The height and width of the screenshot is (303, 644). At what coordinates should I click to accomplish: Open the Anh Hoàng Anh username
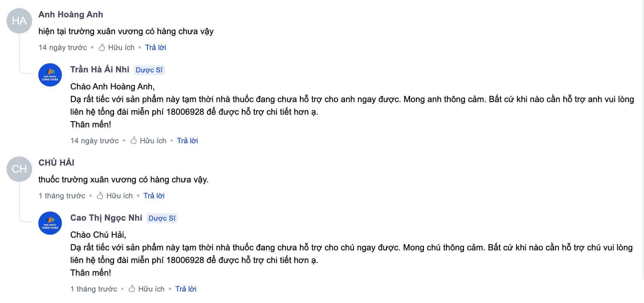point(71,14)
